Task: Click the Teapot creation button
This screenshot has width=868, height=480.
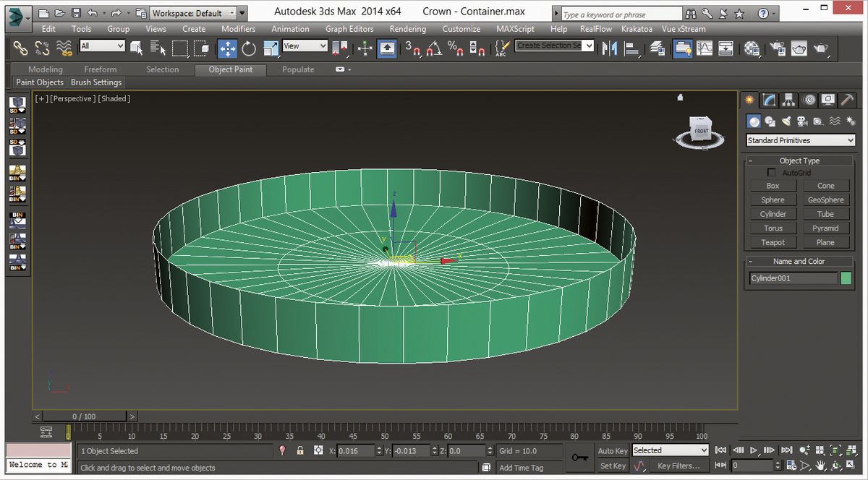Action: click(773, 241)
